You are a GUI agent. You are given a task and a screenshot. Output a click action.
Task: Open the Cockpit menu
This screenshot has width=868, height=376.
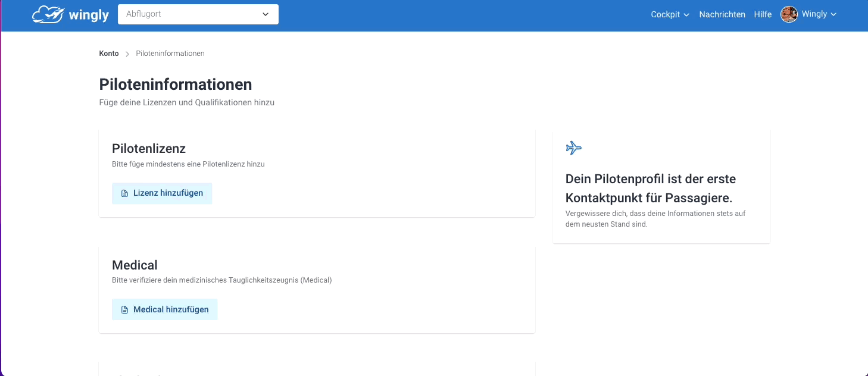click(670, 14)
